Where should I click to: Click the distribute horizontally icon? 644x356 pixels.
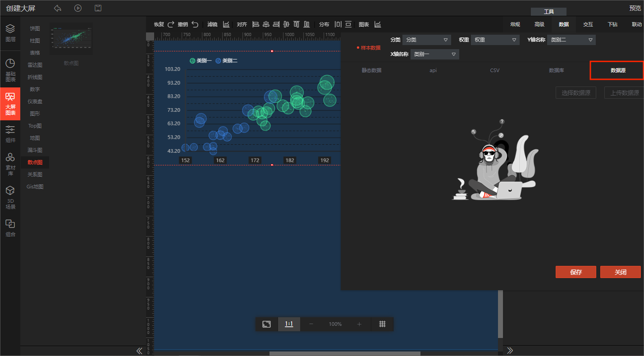click(x=338, y=24)
